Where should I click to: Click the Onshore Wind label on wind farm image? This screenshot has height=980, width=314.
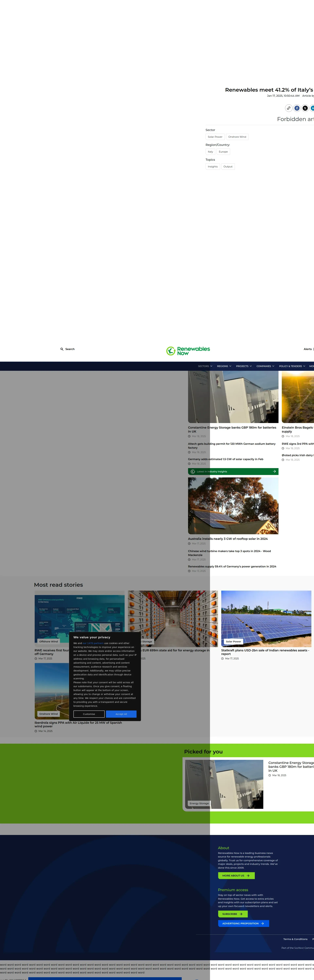pyautogui.click(x=48, y=714)
